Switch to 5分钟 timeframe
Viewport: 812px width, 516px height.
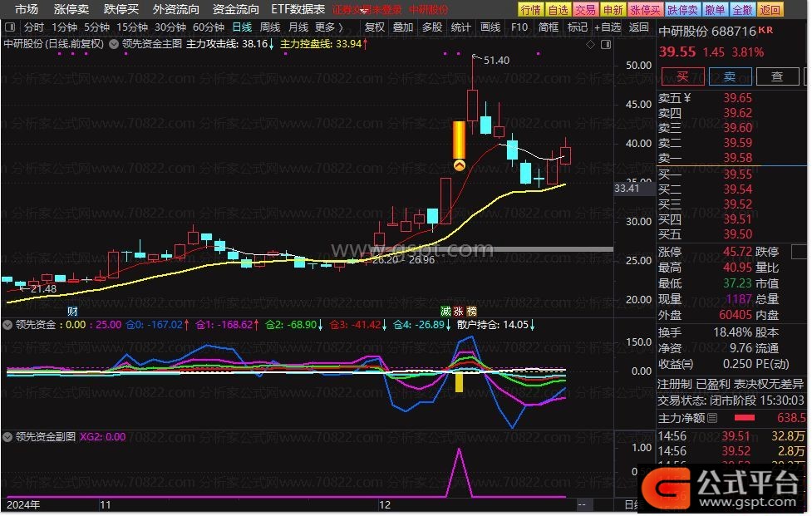click(x=97, y=27)
